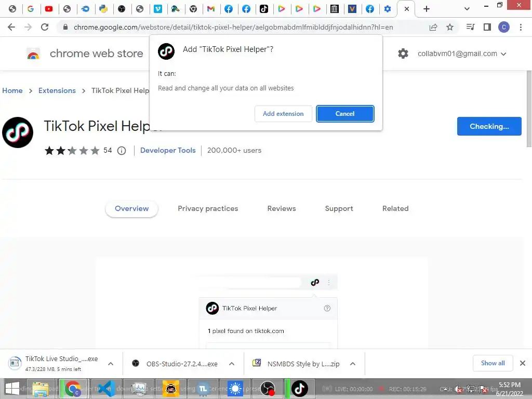The width and height of the screenshot is (532, 399).
Task: Close the current browser tab
Action: click(x=406, y=9)
